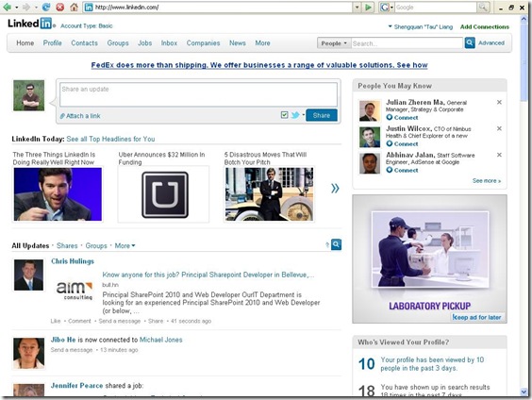Expand the Twitter options dropdown arrow
The image size is (532, 400).
point(304,115)
